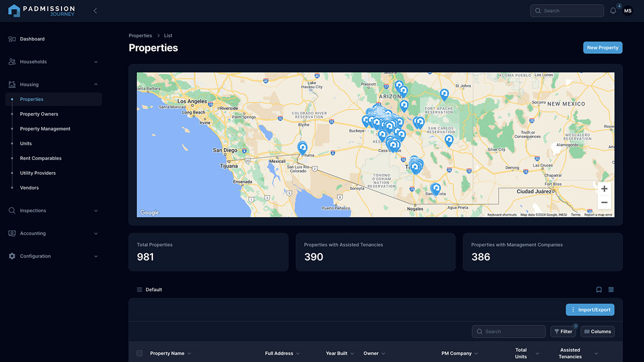Collapse the sidebar with the back chevron
Viewport: 644px width, 362px height.
95,11
